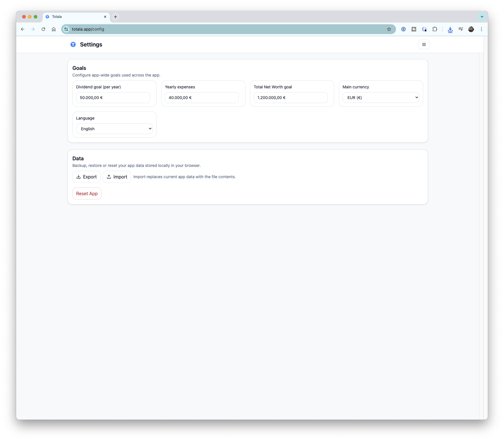This screenshot has height=441, width=504.
Task: Focus the address bar showing totala.app/config
Action: point(228,29)
